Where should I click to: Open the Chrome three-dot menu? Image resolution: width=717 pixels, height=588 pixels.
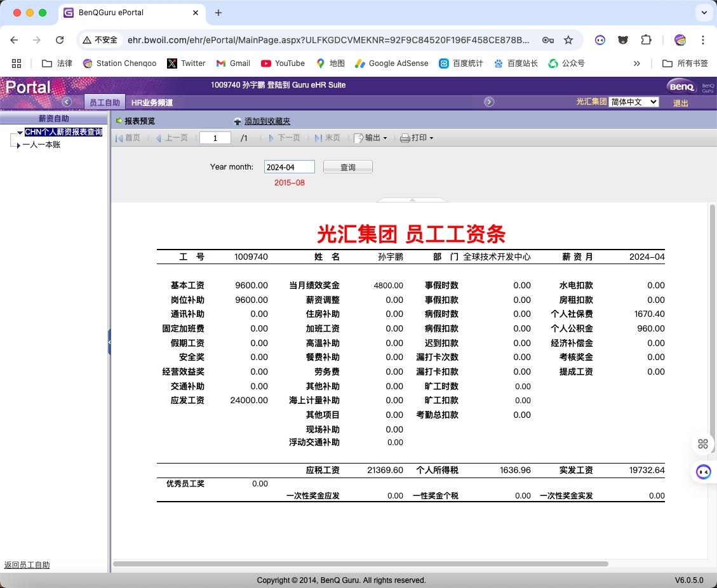[703, 40]
